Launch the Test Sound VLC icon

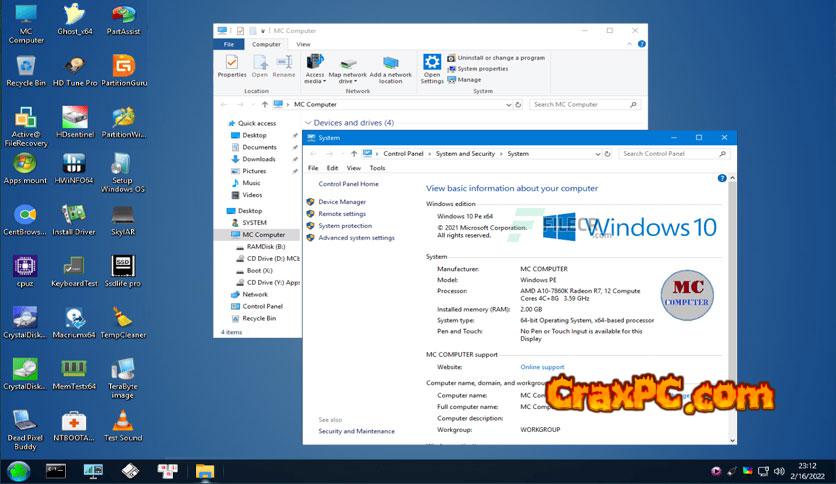coord(123,421)
